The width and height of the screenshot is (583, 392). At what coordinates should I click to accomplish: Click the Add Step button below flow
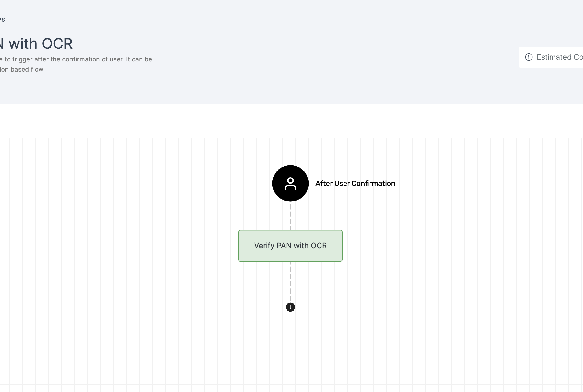tap(290, 307)
